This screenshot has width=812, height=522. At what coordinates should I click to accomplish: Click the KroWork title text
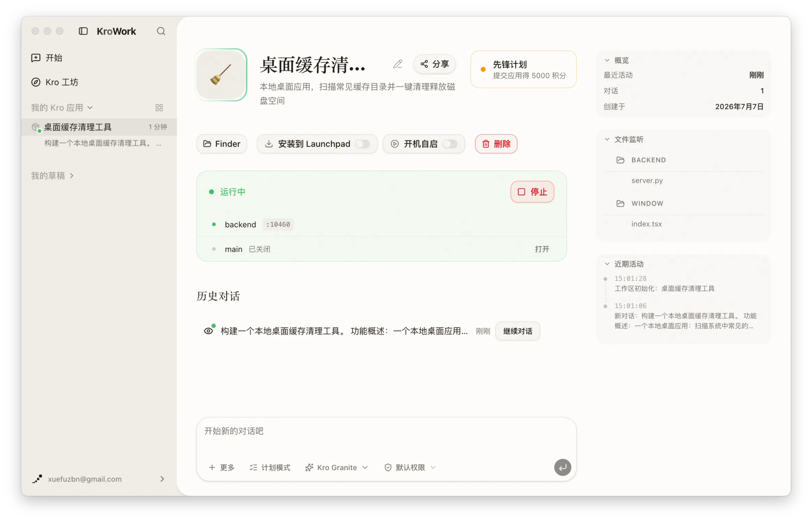click(116, 31)
